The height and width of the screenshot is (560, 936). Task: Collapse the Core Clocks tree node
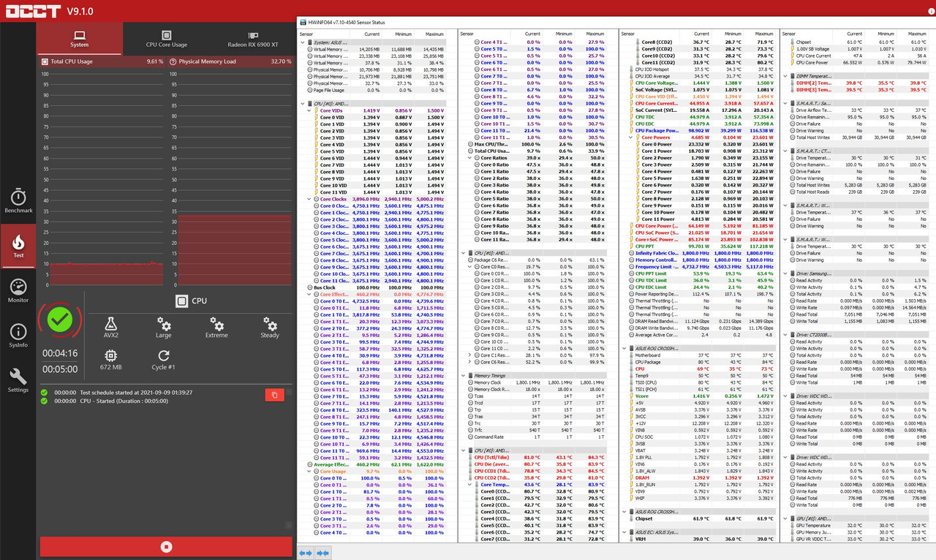click(x=309, y=199)
